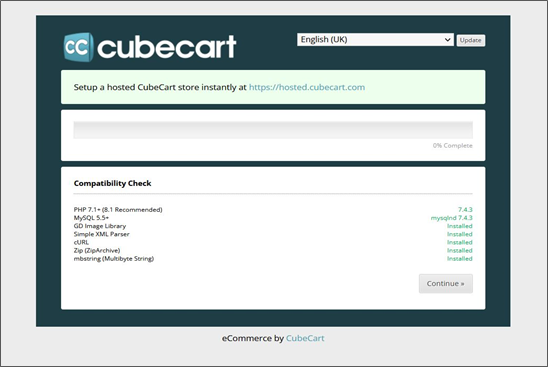Click Installed status for Simple XML Parser
The image size is (548, 367).
[x=460, y=234]
